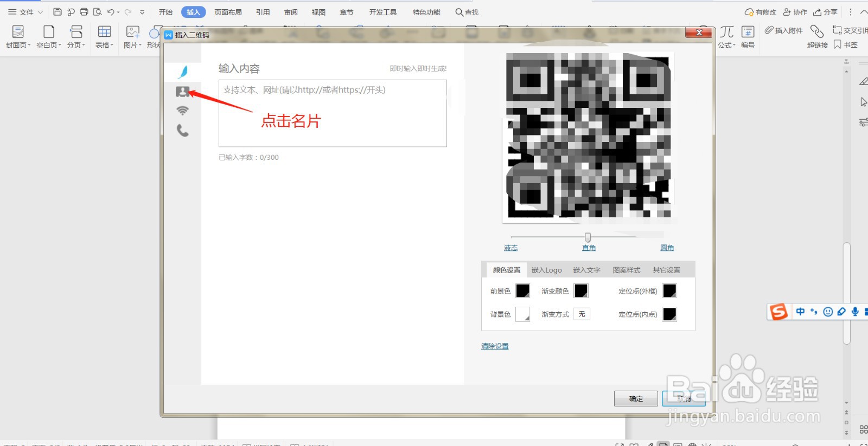Switch to the 开始 Home ribbon tab
This screenshot has height=446, width=868.
(165, 12)
